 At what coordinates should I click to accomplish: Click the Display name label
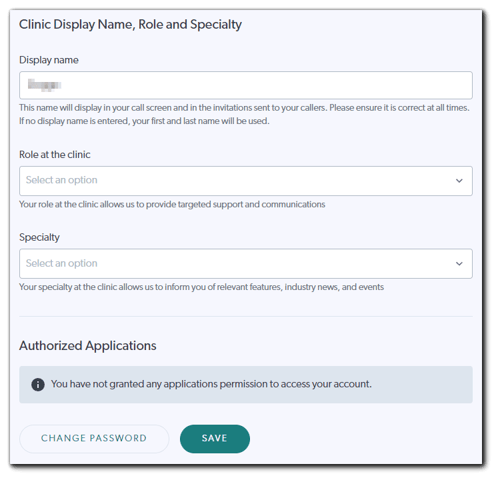pyautogui.click(x=49, y=60)
